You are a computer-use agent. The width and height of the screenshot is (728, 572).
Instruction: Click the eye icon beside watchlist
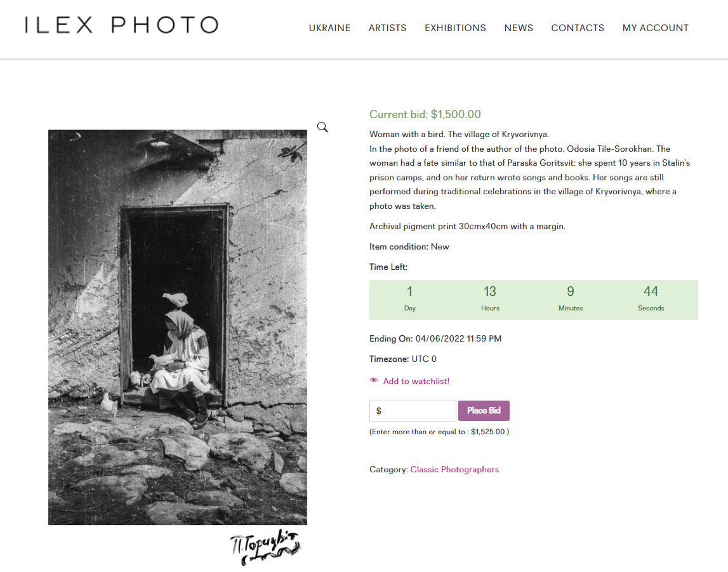click(x=374, y=380)
